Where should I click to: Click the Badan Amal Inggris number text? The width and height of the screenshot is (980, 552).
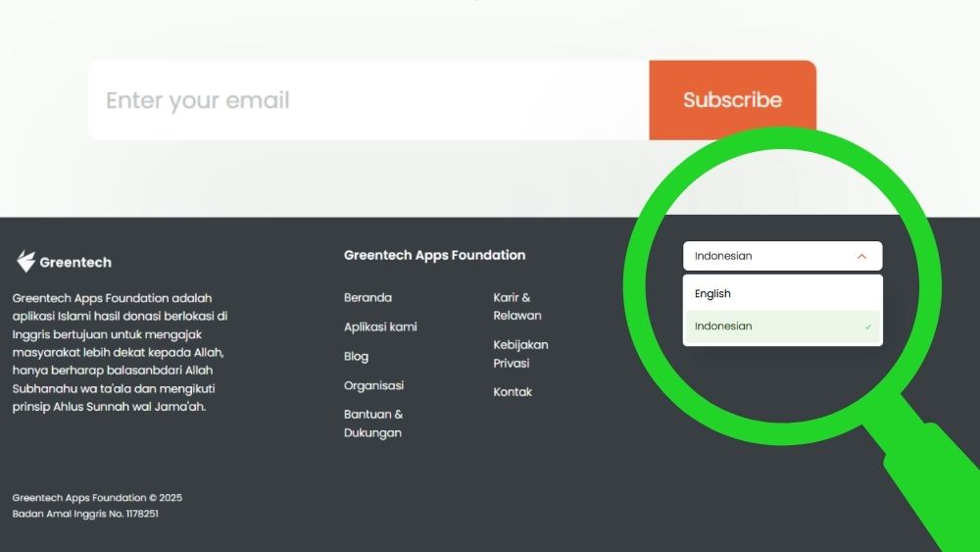pyautogui.click(x=85, y=514)
